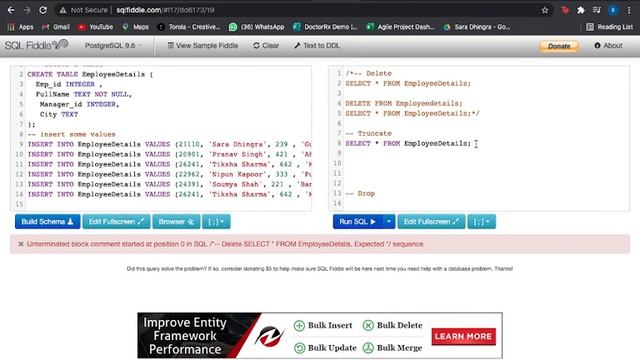Click the browser forward arrow
Screen dimensions: 640x360
[x=27, y=10]
